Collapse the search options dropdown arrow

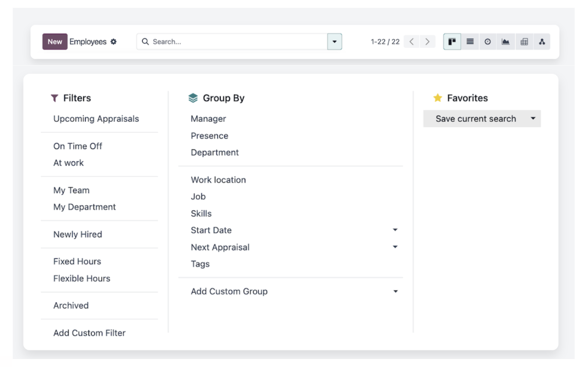[x=334, y=42]
